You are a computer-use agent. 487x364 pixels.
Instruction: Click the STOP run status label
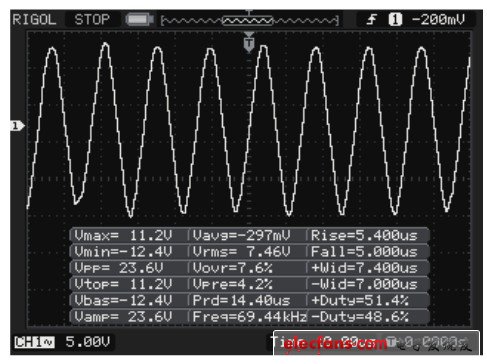pyautogui.click(x=92, y=20)
